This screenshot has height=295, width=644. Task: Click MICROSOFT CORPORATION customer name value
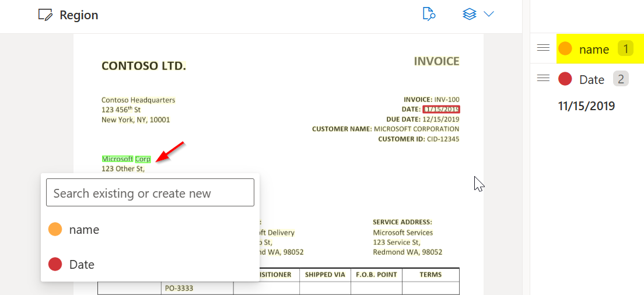[x=416, y=129]
